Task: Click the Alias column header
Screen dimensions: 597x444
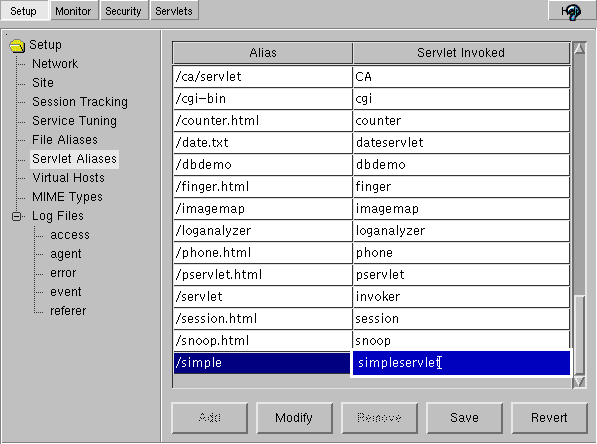Action: [263, 53]
